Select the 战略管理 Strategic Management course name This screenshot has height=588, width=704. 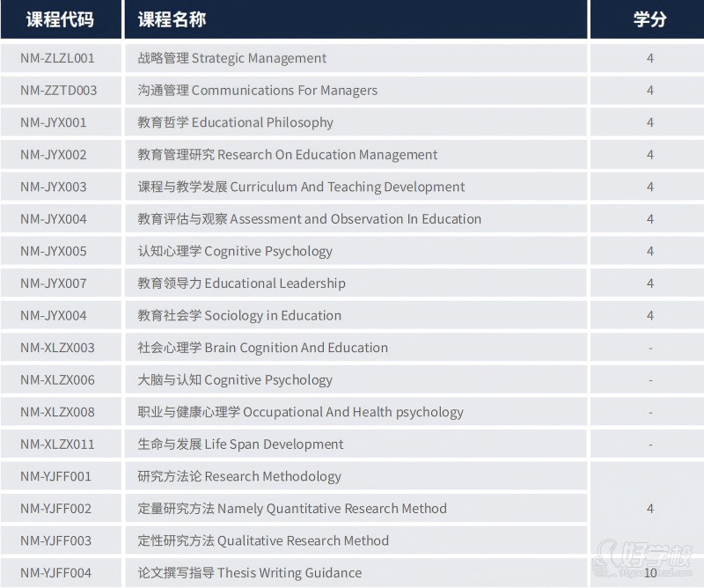coord(232,58)
